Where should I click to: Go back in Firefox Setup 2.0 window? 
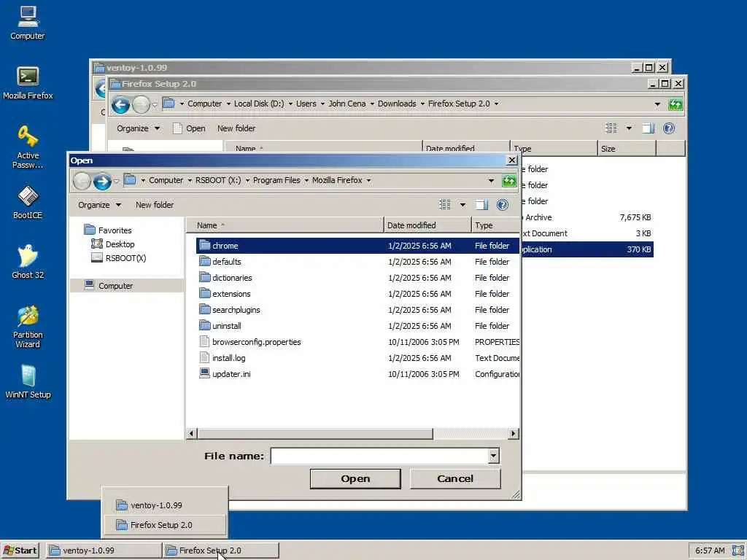pos(120,104)
